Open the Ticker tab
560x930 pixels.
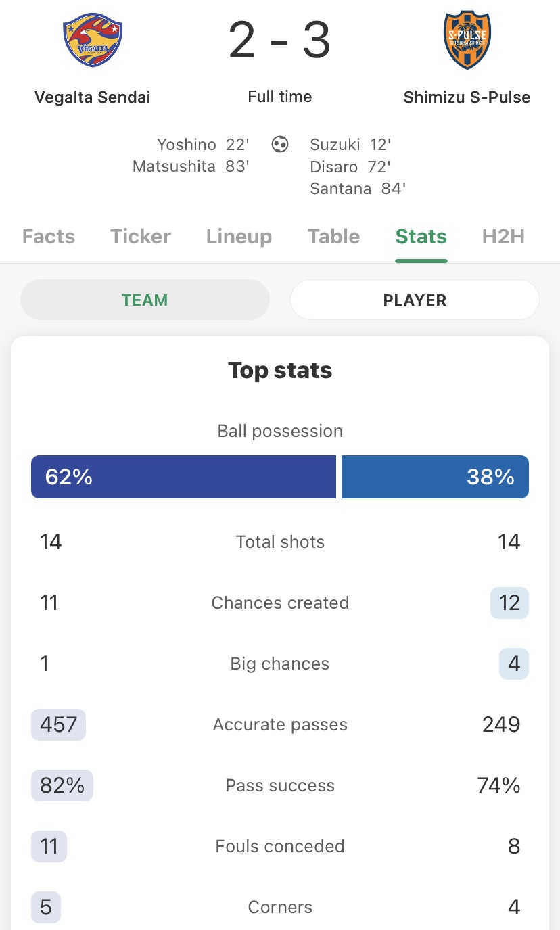(x=141, y=237)
